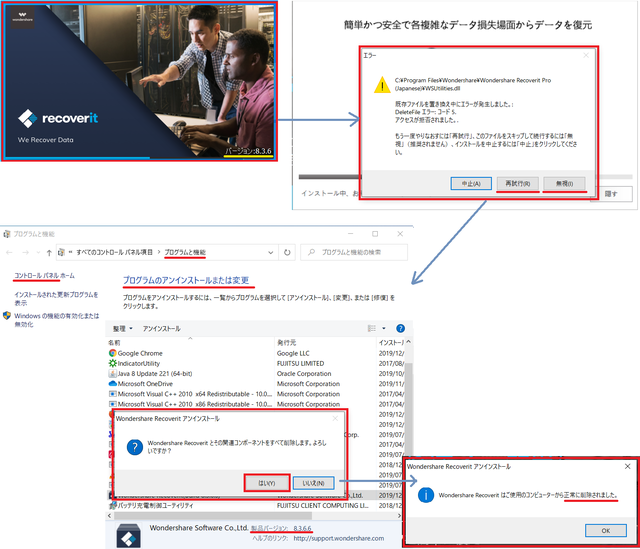The image size is (640, 549).
Task: Select Java 8 Update 221 (64-bit)
Action: (155, 373)
